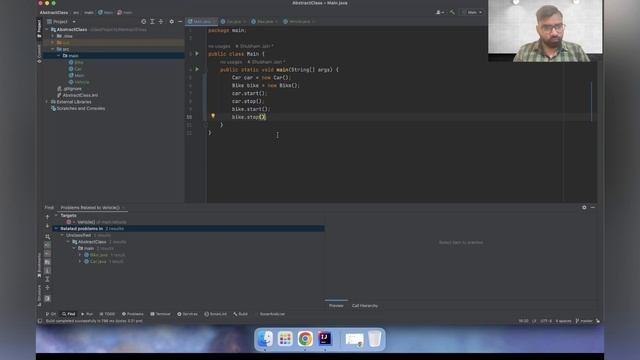This screenshot has height=360, width=640.
Task: Click the next occurrence down arrow
Action: [47, 226]
